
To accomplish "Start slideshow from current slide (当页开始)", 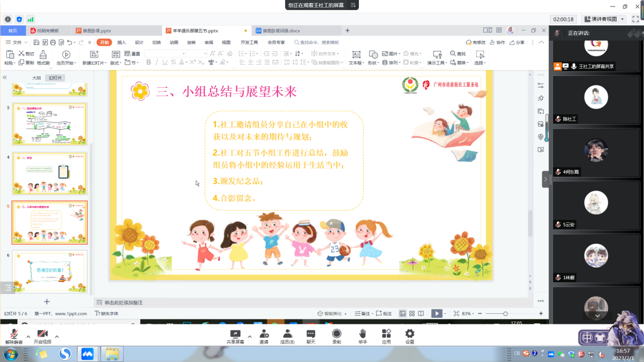I will pyautogui.click(x=66, y=58).
